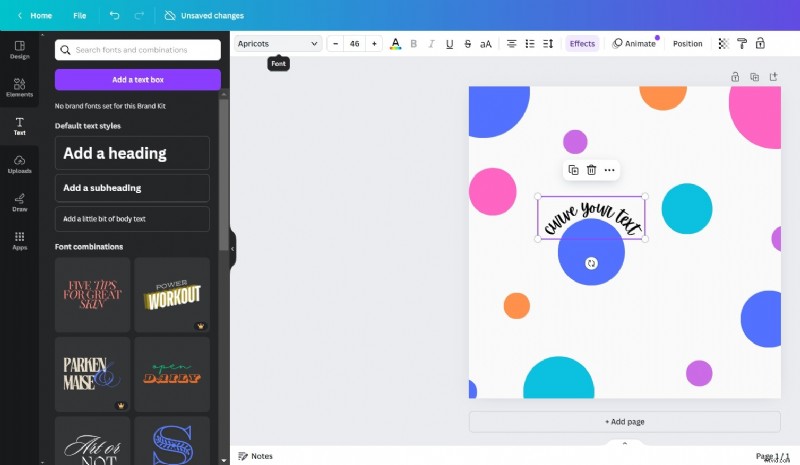Select the Draw tool in sidebar
The width and height of the screenshot is (800, 465).
click(19, 202)
